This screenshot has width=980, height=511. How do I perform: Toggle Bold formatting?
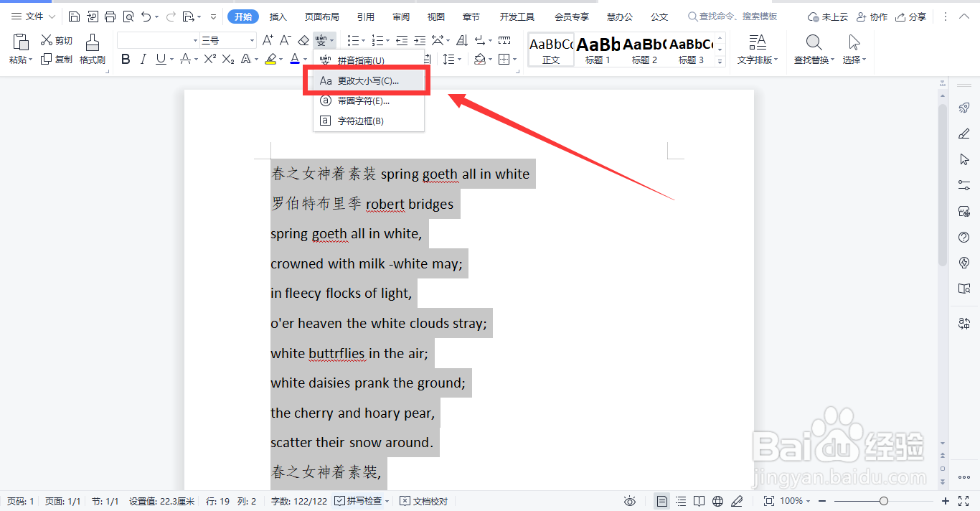point(126,60)
